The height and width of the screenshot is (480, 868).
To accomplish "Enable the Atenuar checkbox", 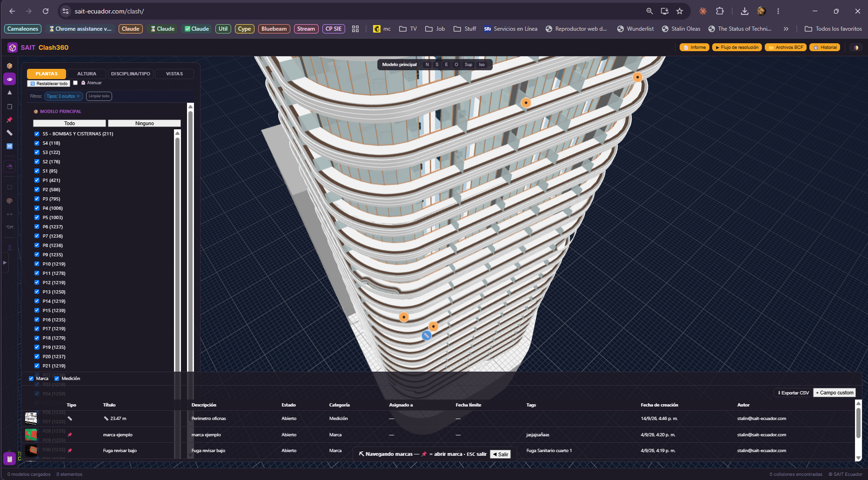I will click(x=75, y=83).
